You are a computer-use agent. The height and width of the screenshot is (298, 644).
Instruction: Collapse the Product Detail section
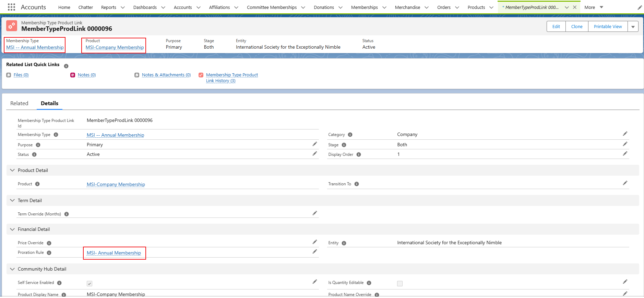pyautogui.click(x=12, y=170)
